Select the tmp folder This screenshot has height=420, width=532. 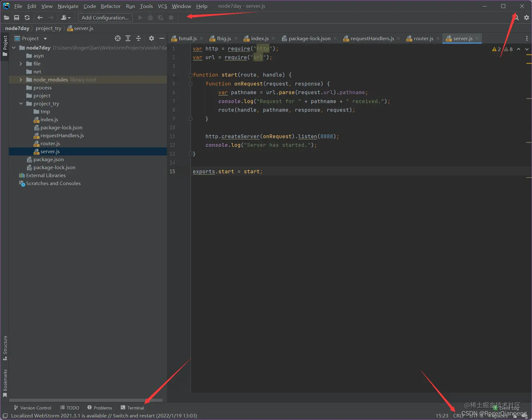[x=45, y=112]
